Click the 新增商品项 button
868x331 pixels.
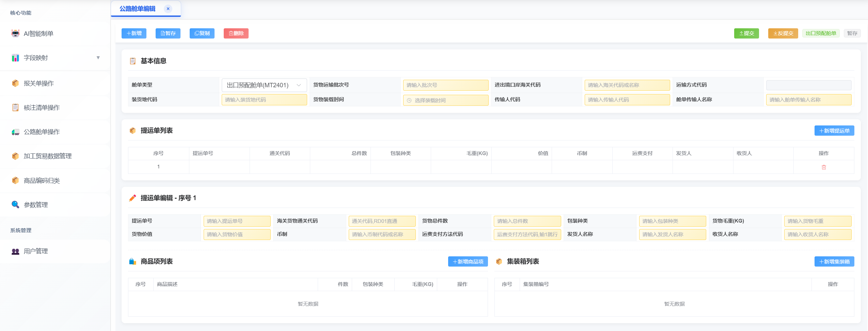coord(468,261)
